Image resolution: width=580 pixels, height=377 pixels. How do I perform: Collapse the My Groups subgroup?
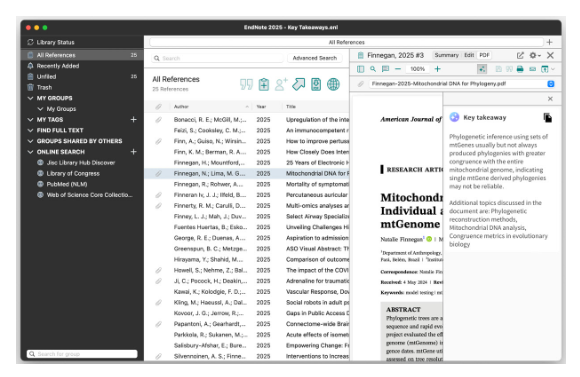pos(40,109)
